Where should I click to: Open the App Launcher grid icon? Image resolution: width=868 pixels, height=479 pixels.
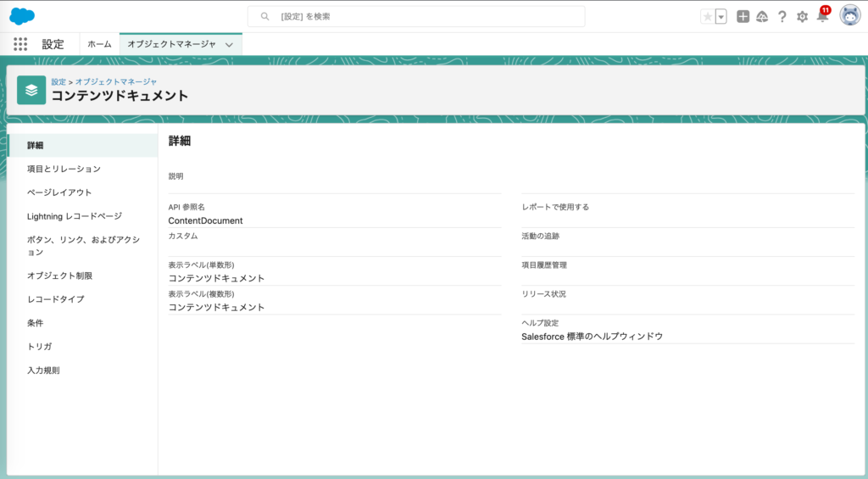(20, 44)
